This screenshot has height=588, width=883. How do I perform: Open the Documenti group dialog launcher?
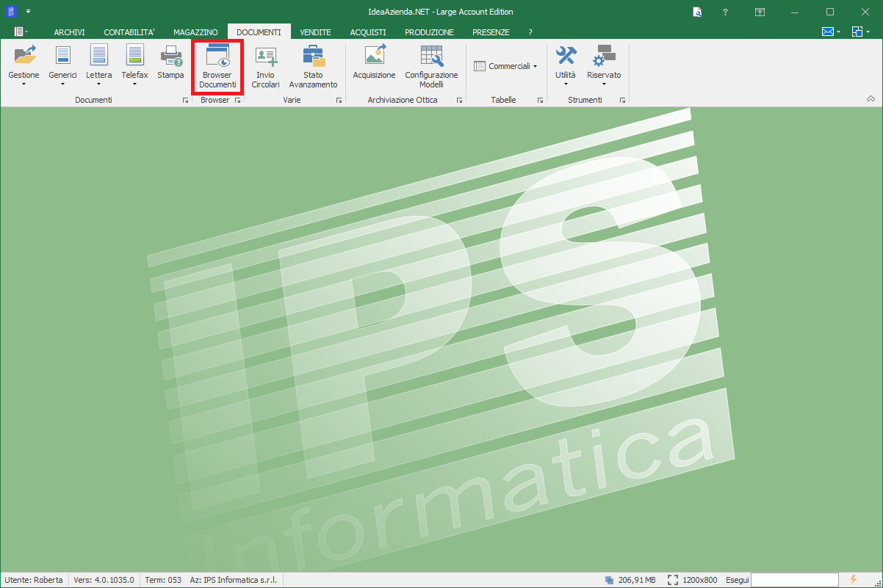pos(185,100)
